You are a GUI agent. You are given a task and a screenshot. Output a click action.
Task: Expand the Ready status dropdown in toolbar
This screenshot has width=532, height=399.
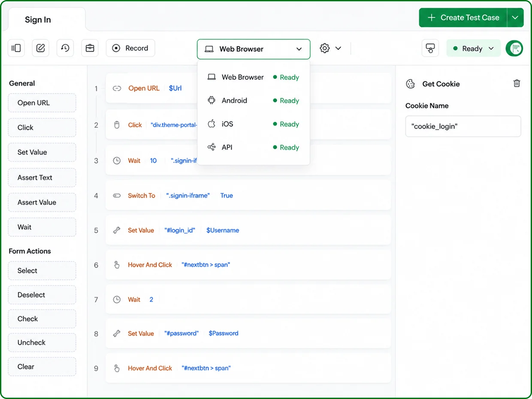474,48
